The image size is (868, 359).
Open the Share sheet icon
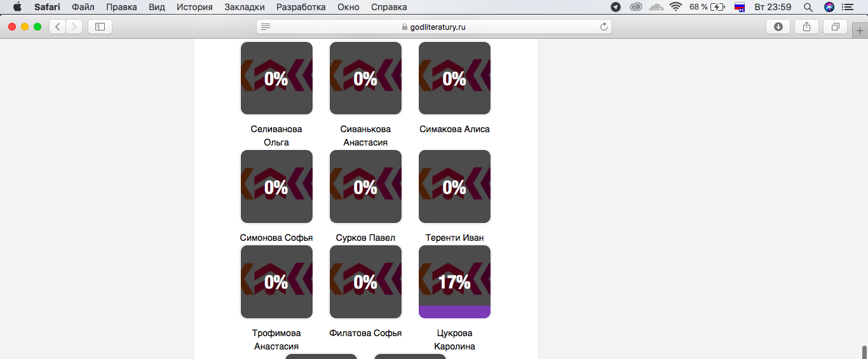(x=806, y=27)
